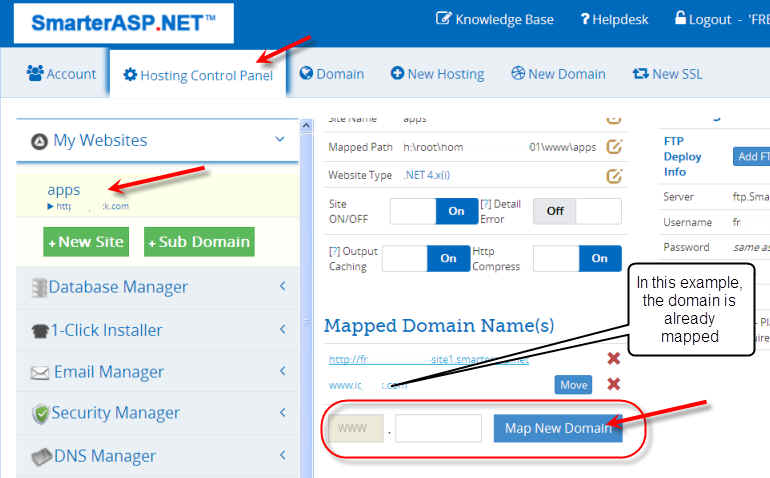Image resolution: width=770 pixels, height=478 pixels.
Task: Click the Database Manager icon
Action: tap(39, 288)
